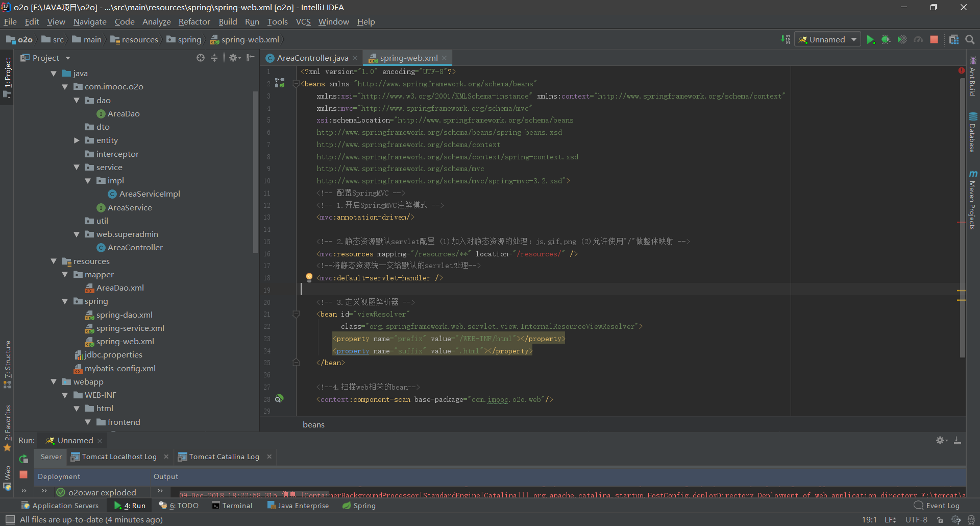Rerun server with green restart icon

pos(23,459)
